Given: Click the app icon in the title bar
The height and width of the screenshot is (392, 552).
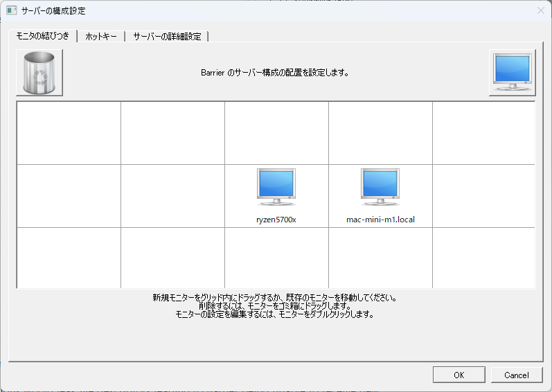Looking at the screenshot, I should [x=12, y=10].
